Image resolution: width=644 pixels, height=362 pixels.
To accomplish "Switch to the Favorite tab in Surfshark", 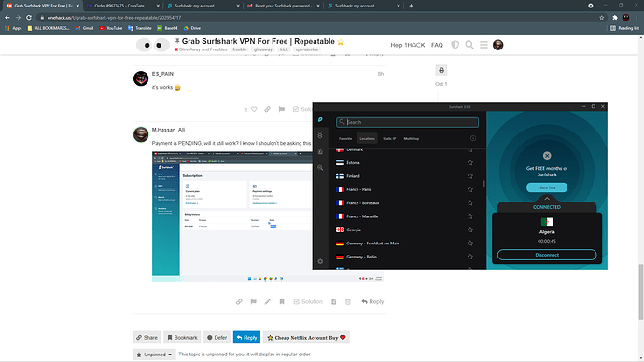I will coord(345,139).
